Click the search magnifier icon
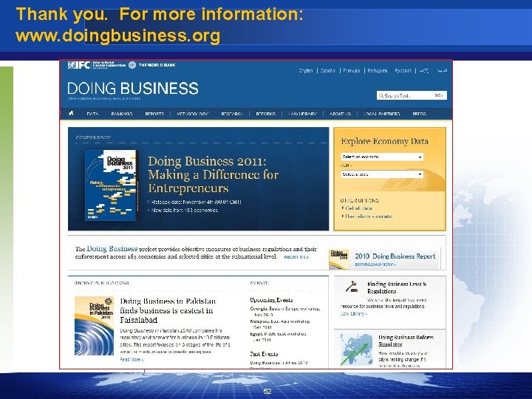The height and width of the screenshot is (399, 532). tap(381, 95)
